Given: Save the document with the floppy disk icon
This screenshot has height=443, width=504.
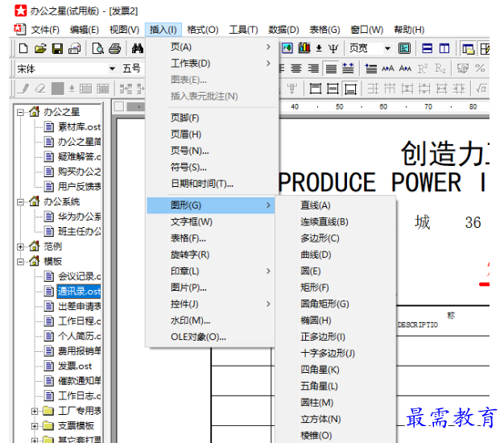Looking at the screenshot, I should 57,49.
